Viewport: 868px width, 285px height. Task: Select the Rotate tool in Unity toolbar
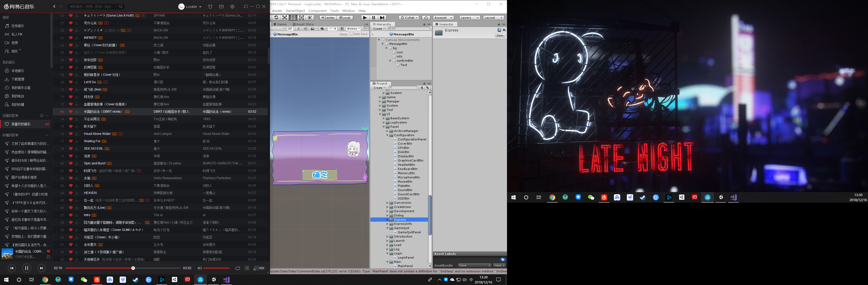(276, 17)
